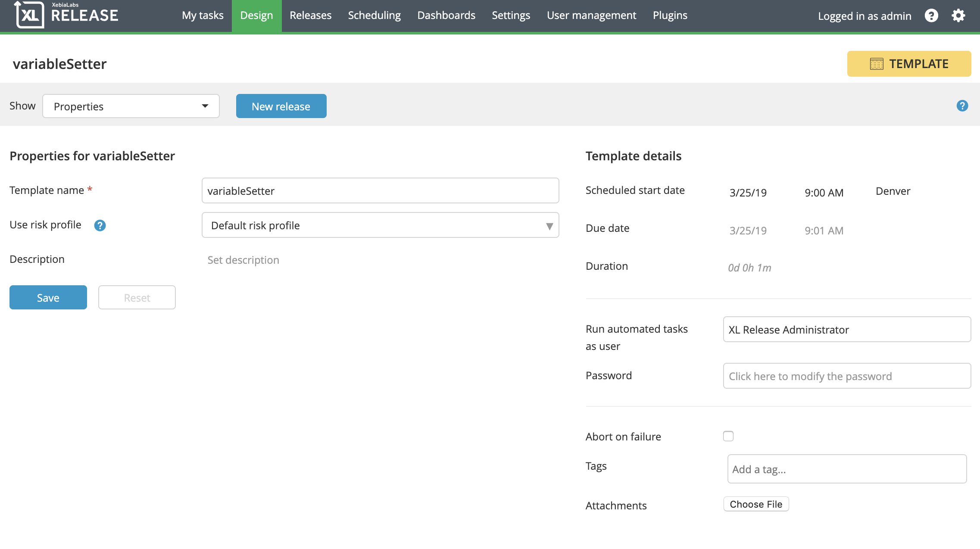Open help via the header question mark icon
This screenshot has height=549, width=980.
931,16
